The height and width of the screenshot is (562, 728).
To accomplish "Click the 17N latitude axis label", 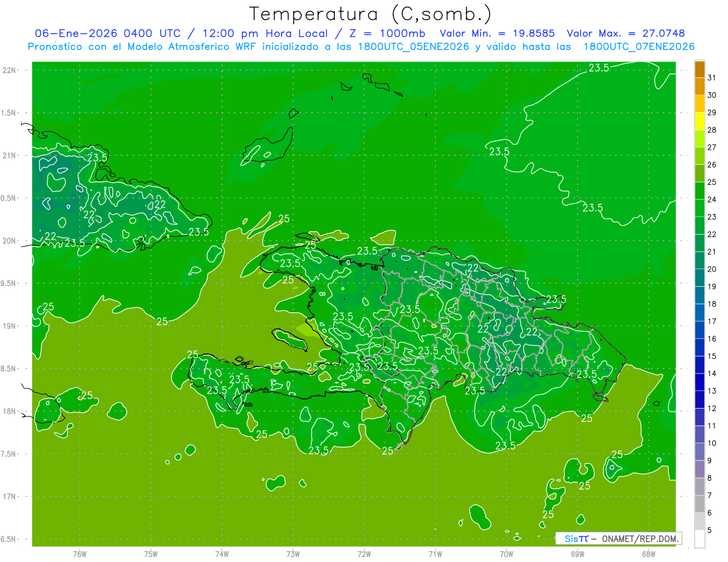I will pos(9,497).
